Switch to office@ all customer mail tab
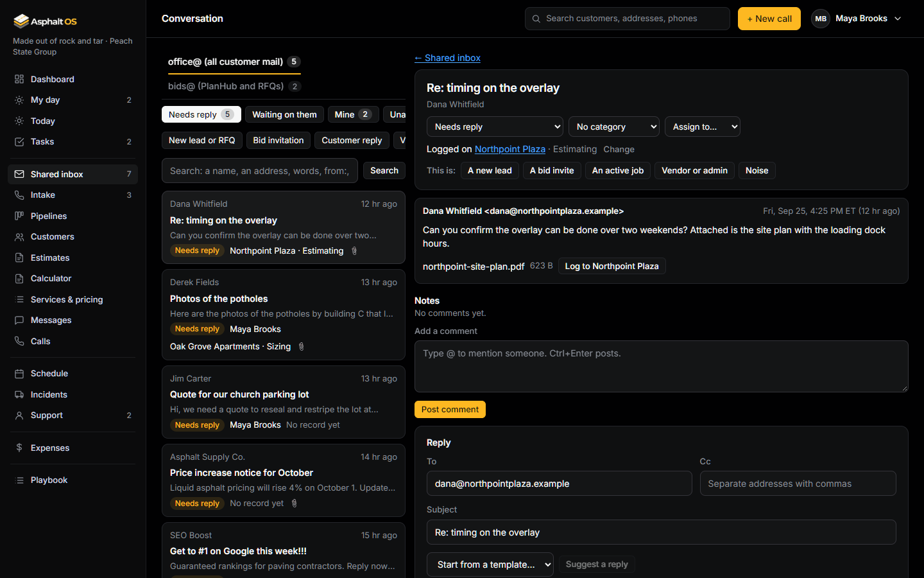Viewport: 924px width, 578px height. (234, 62)
